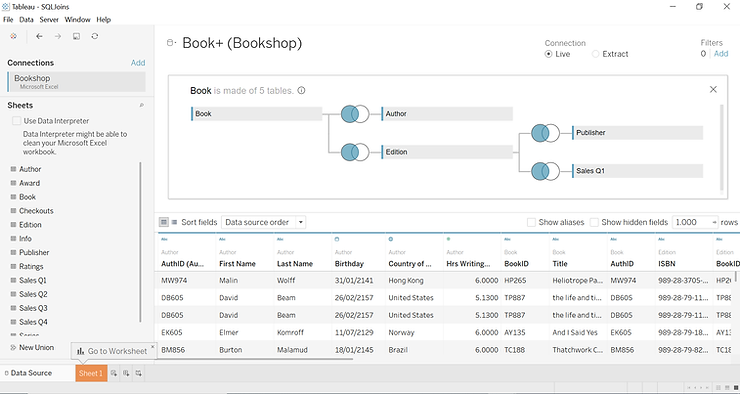
Task: Select the Author sheet in the list
Action: pos(30,169)
